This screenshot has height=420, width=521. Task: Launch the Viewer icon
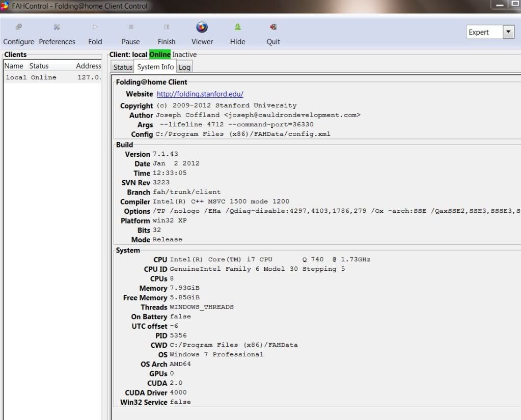point(202,27)
